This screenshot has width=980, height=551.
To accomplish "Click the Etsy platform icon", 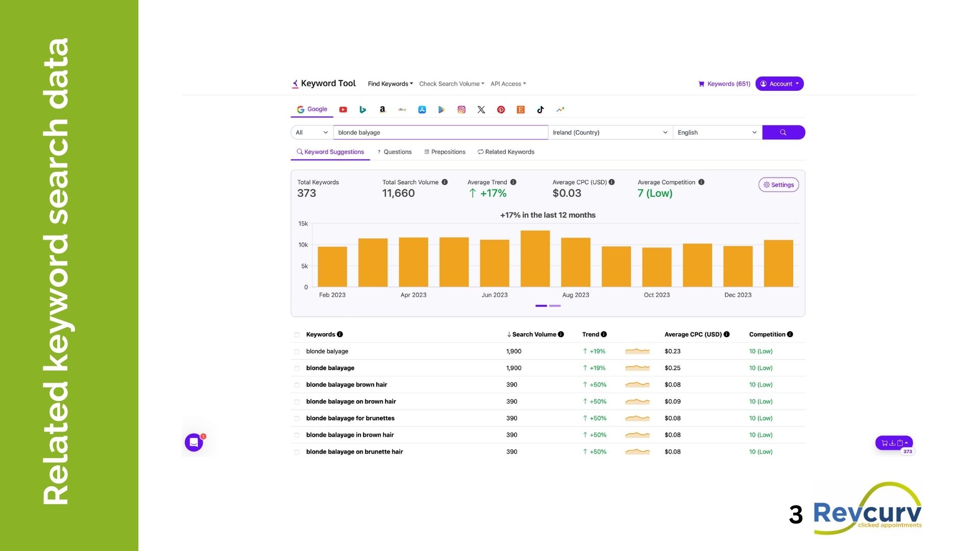I will pyautogui.click(x=521, y=110).
